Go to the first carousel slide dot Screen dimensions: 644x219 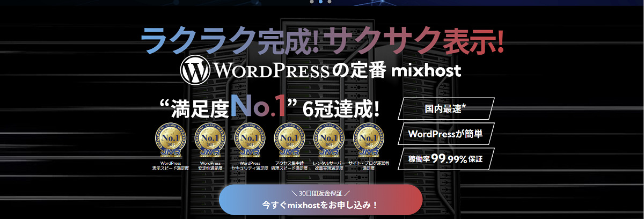click(x=312, y=2)
